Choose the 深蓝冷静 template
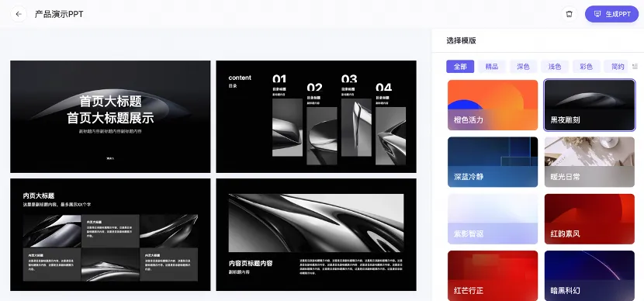The width and height of the screenshot is (644, 301). (x=493, y=162)
